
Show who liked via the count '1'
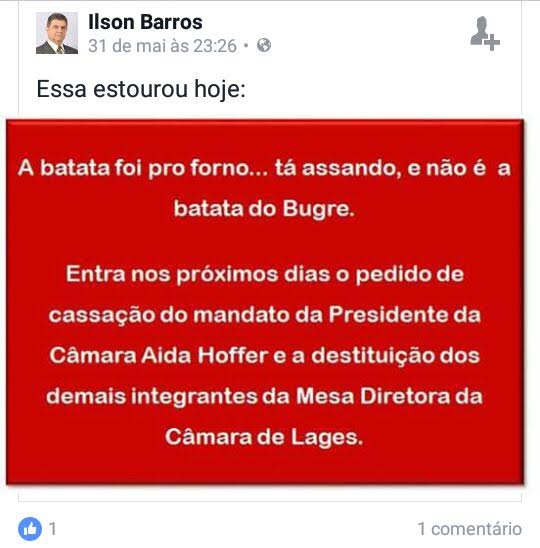point(53,529)
